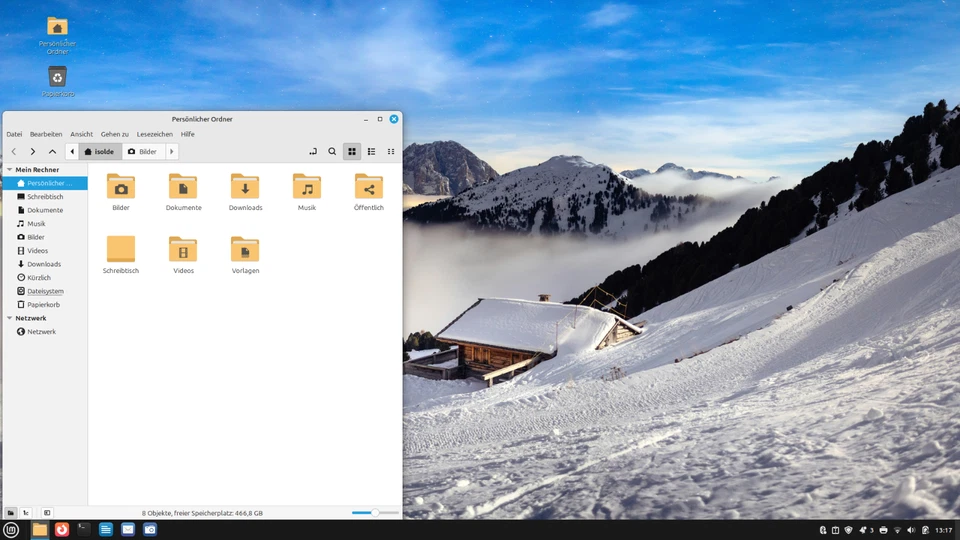Adjust the icon zoom slider
The width and height of the screenshot is (960, 540).
(375, 512)
